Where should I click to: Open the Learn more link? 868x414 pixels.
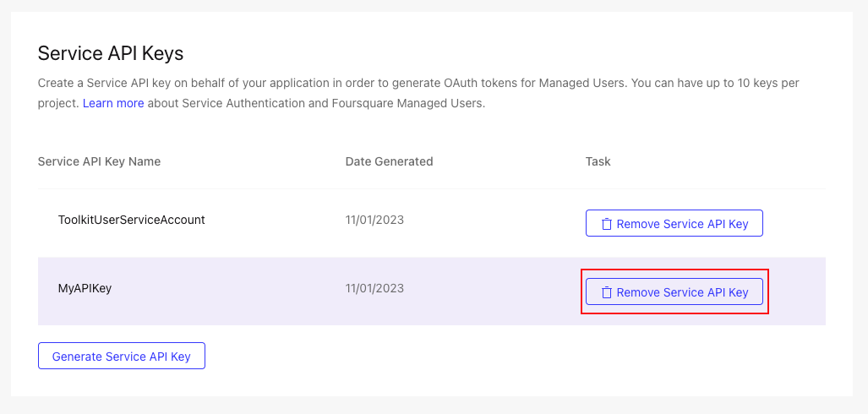coord(113,103)
